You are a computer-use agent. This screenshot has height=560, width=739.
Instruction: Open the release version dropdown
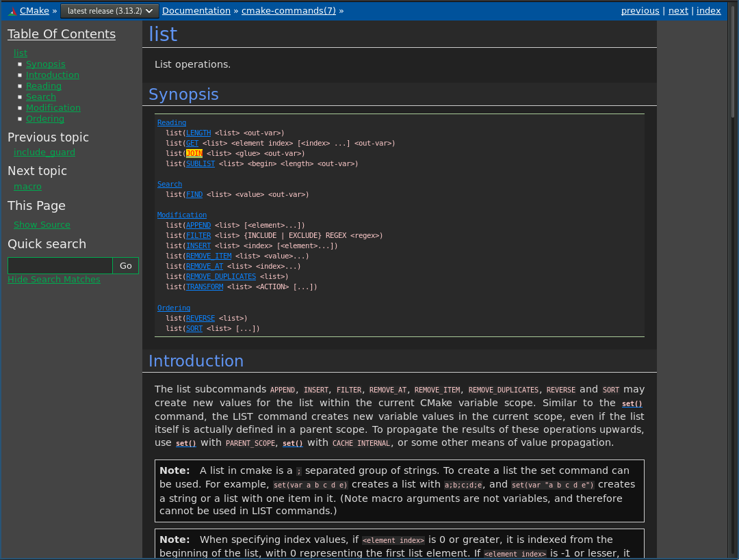tap(109, 11)
